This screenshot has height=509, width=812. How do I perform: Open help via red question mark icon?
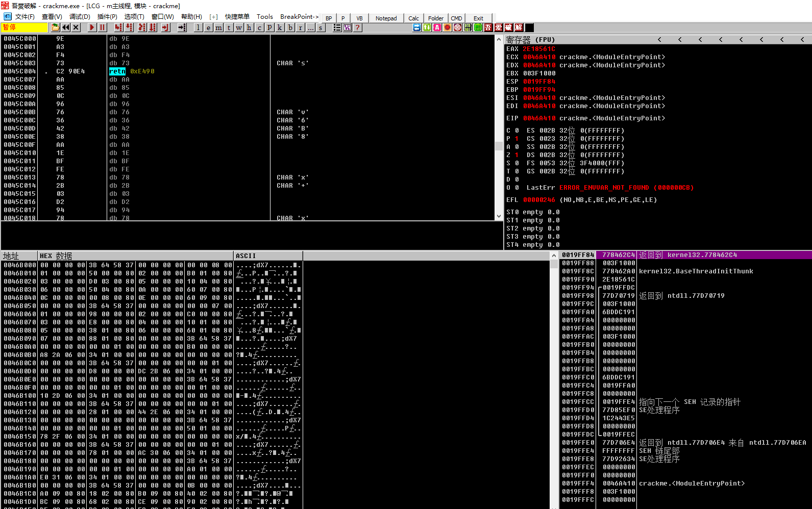(x=357, y=28)
